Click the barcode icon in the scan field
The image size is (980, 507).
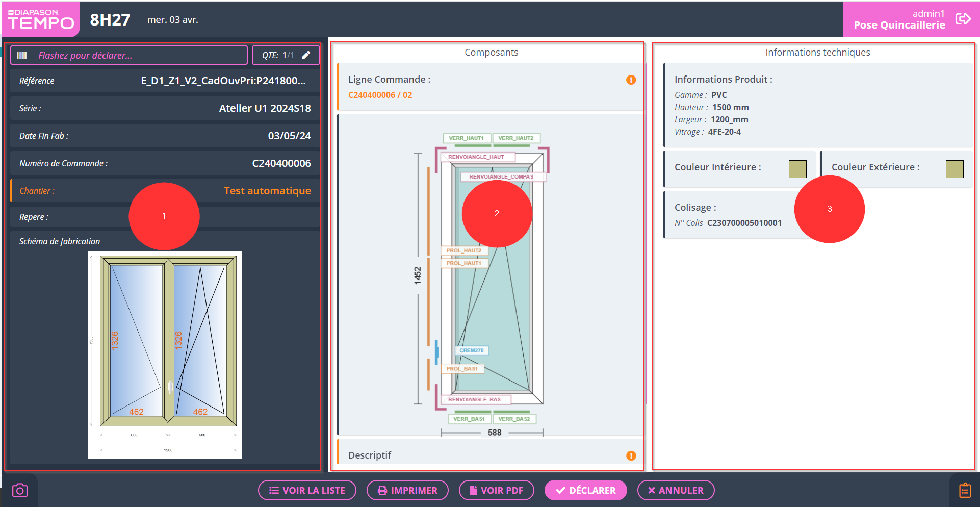click(x=22, y=55)
